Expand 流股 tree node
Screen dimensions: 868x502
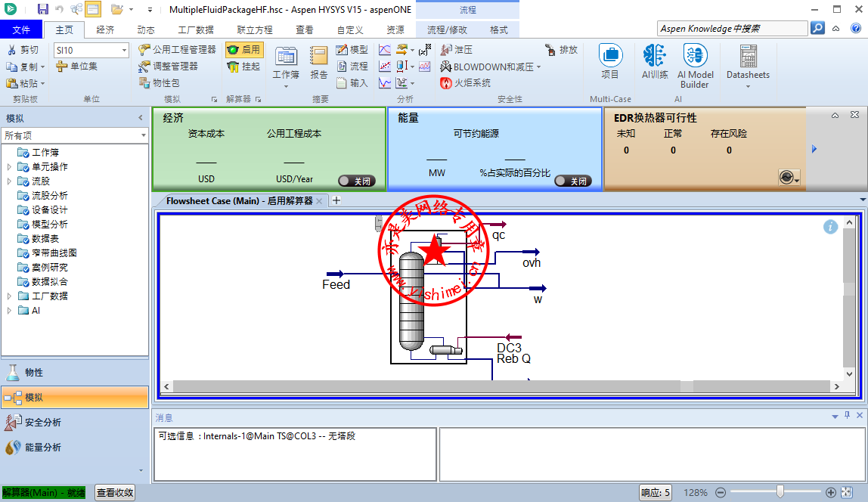pyautogui.click(x=9, y=181)
